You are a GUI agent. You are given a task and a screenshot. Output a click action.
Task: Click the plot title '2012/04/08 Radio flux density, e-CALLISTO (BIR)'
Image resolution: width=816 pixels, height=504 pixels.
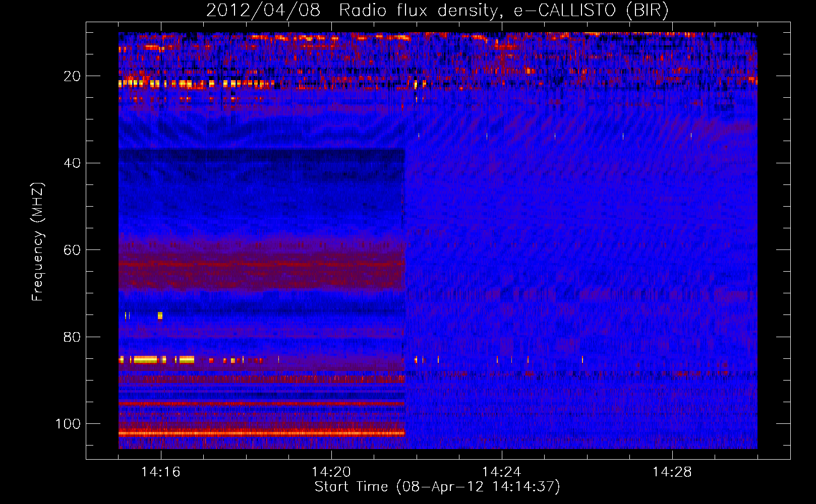[x=437, y=11]
